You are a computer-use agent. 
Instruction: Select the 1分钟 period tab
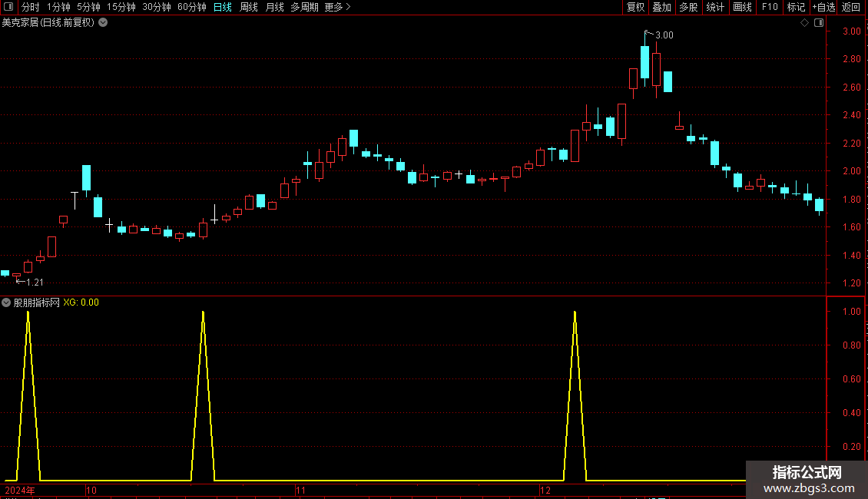(58, 7)
